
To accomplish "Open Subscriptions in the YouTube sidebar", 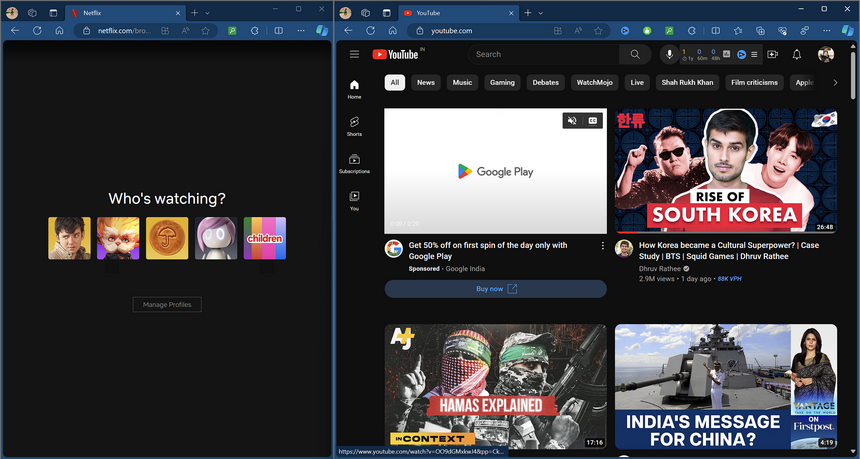I will click(x=354, y=162).
